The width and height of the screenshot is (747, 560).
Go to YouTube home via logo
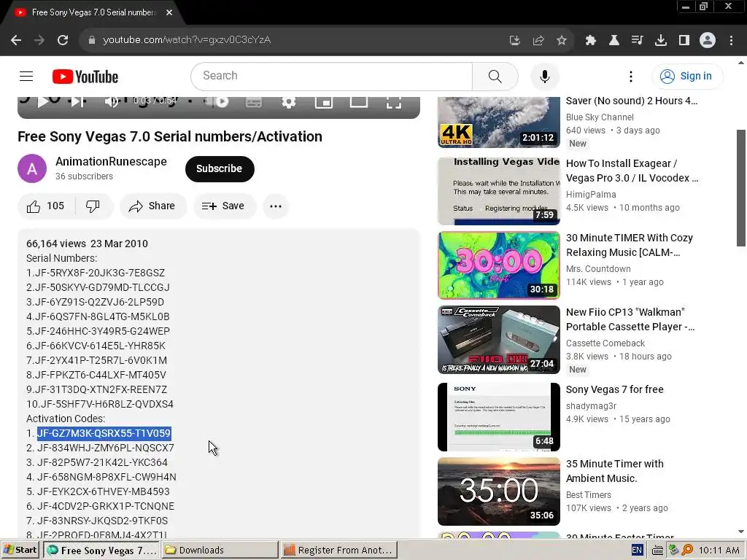pyautogui.click(x=85, y=76)
